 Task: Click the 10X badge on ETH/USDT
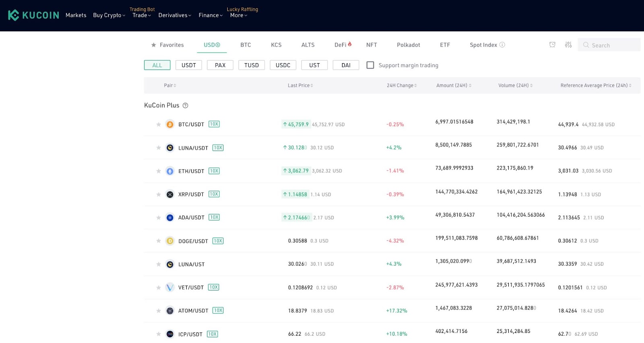(x=214, y=170)
